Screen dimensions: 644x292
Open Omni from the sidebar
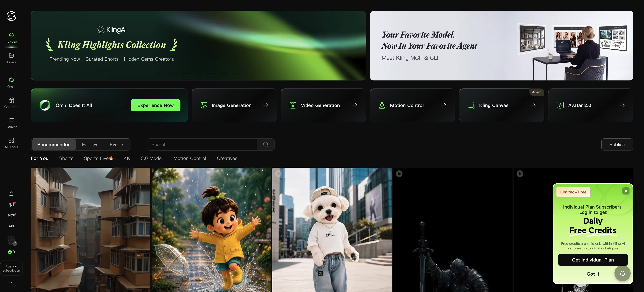[11, 83]
